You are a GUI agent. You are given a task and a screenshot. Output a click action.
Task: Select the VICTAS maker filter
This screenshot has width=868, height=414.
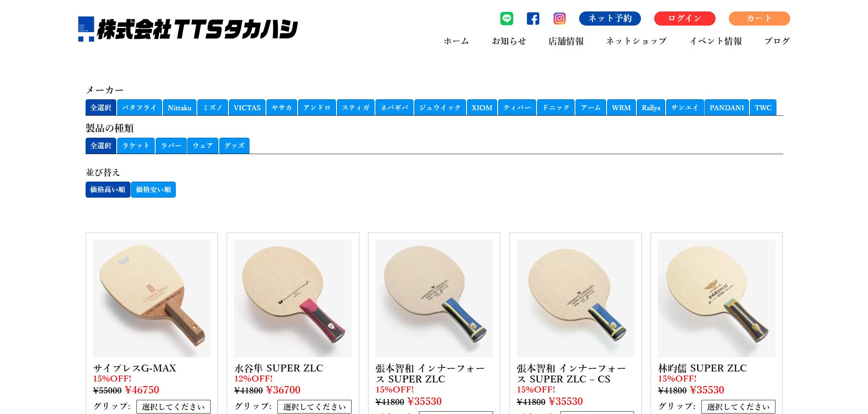coord(247,108)
